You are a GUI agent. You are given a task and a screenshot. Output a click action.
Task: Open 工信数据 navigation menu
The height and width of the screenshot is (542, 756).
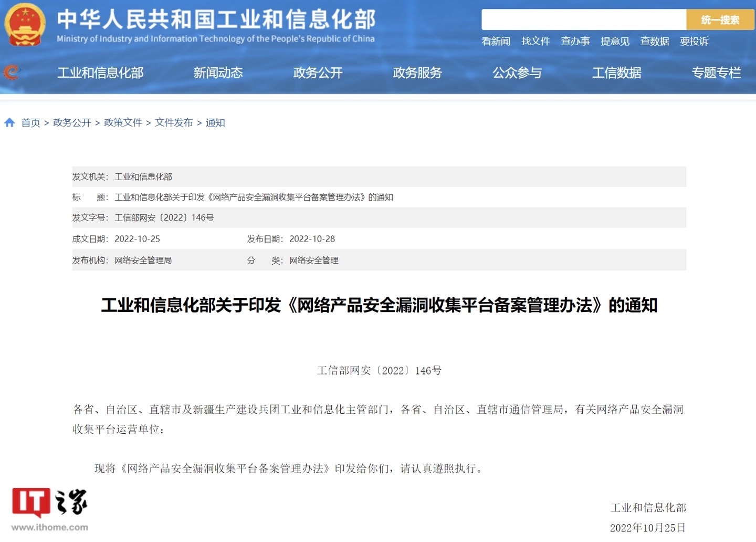(x=617, y=73)
